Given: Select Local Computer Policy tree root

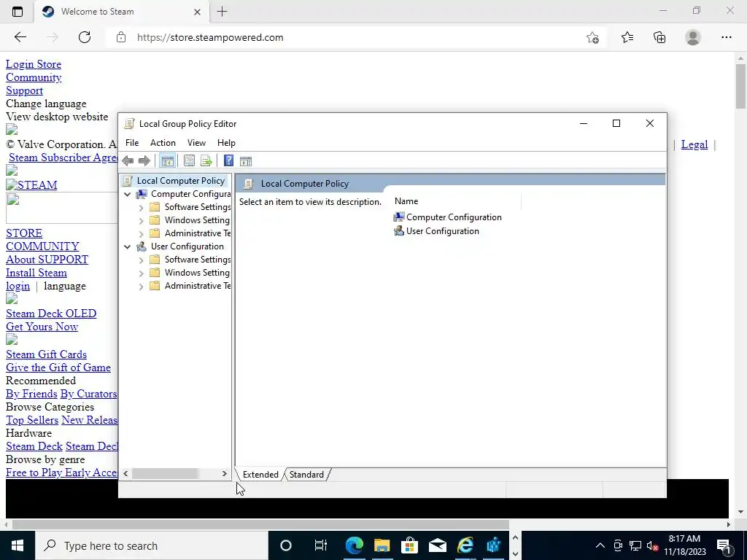Looking at the screenshot, I should (181, 181).
